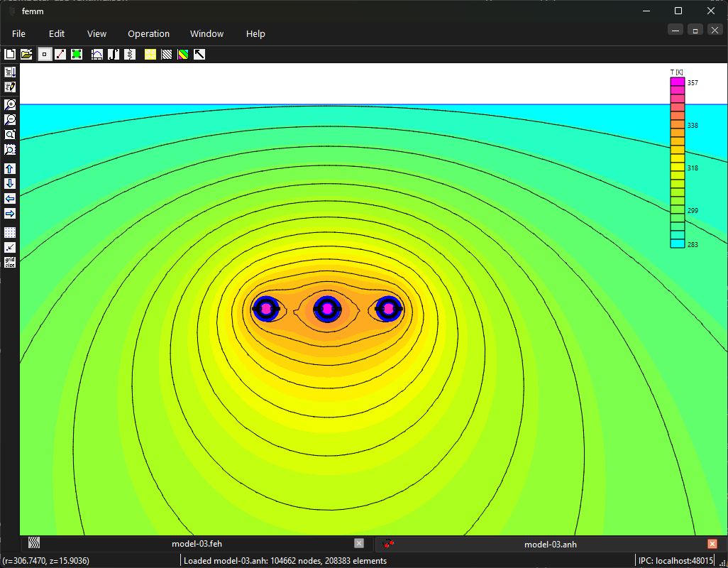
Task: Open the File menu
Action: 18,33
